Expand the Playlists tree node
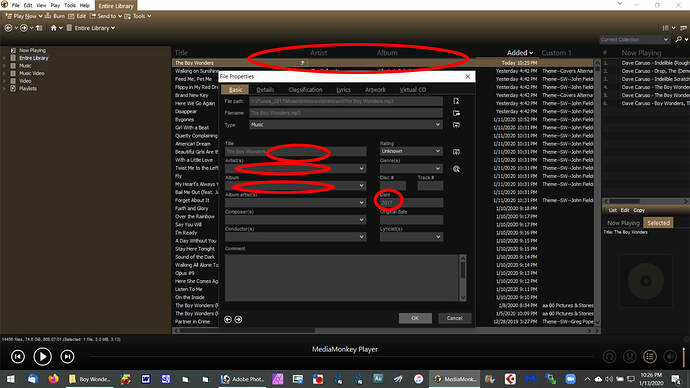 pos(4,88)
